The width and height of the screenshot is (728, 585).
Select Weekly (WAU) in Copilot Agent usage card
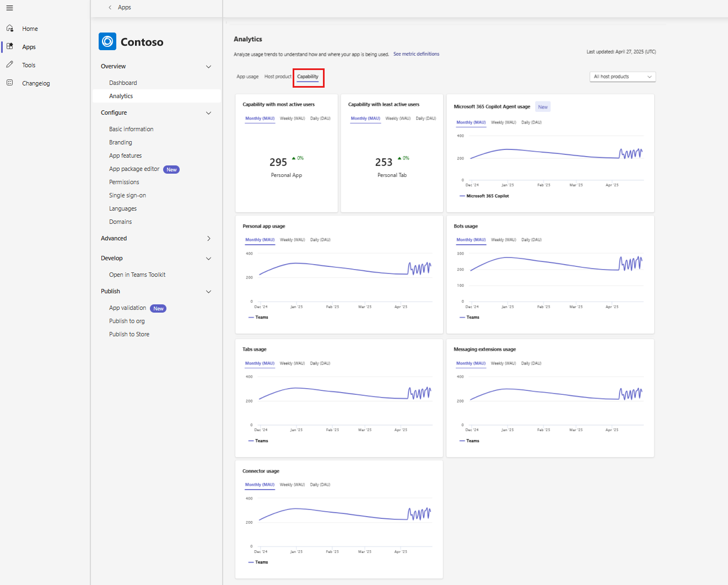[x=504, y=122]
